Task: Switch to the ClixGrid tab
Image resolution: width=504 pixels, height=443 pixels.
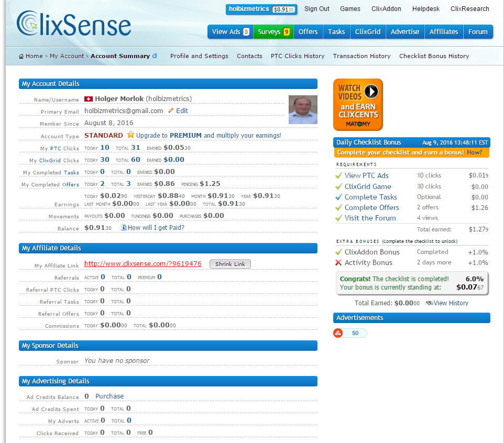Action: click(x=368, y=32)
